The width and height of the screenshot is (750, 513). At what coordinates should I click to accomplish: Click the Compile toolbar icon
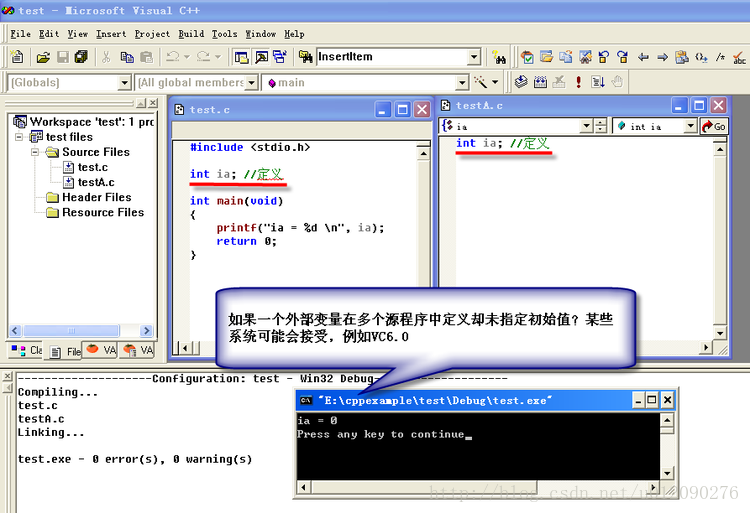(521, 82)
